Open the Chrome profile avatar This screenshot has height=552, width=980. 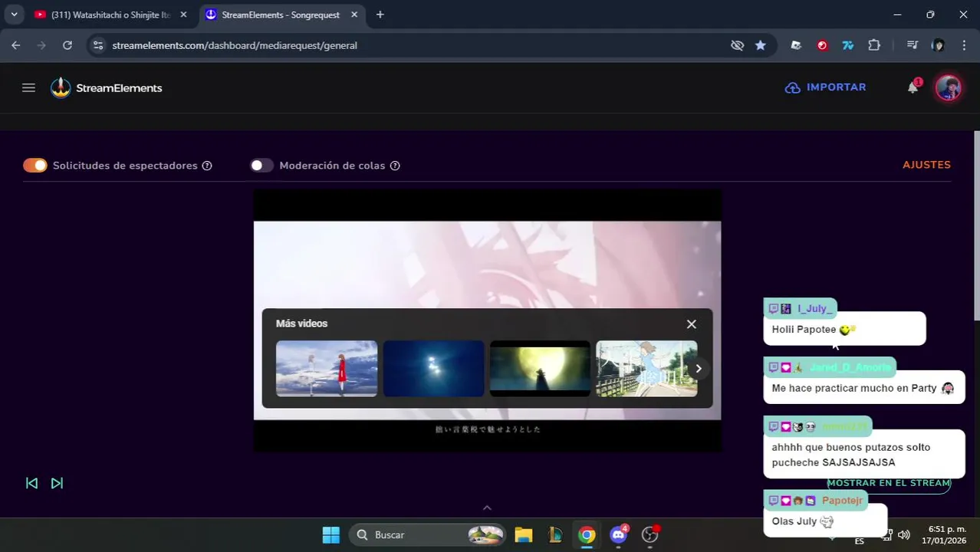[938, 45]
